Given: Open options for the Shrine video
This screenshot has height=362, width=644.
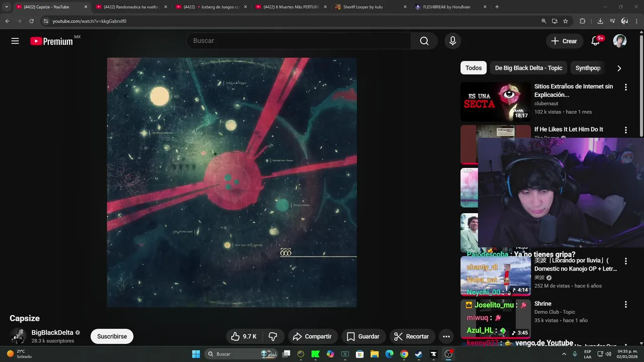Looking at the screenshot, I should click(626, 304).
